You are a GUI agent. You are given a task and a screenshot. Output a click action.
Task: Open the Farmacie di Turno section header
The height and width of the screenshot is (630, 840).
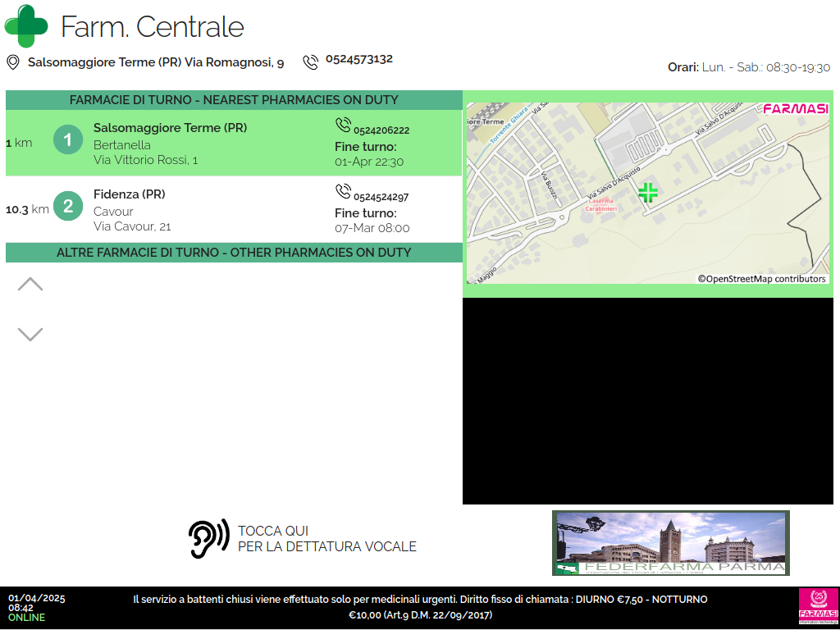click(234, 100)
